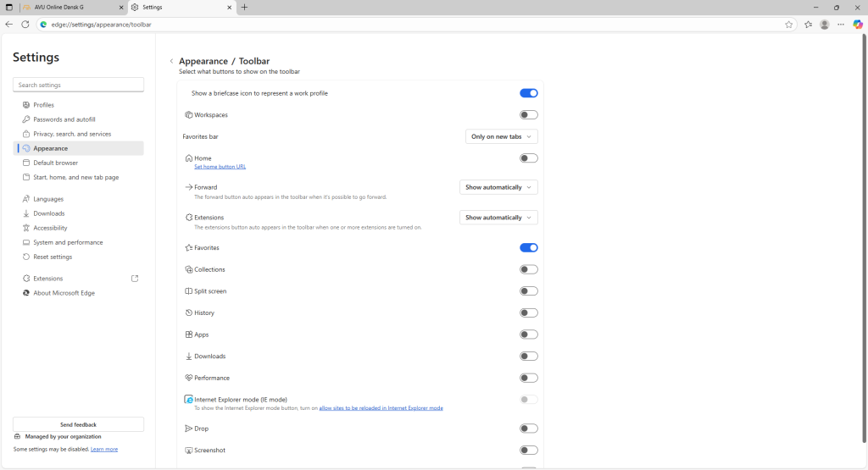Expand the Forward button dropdown

498,187
